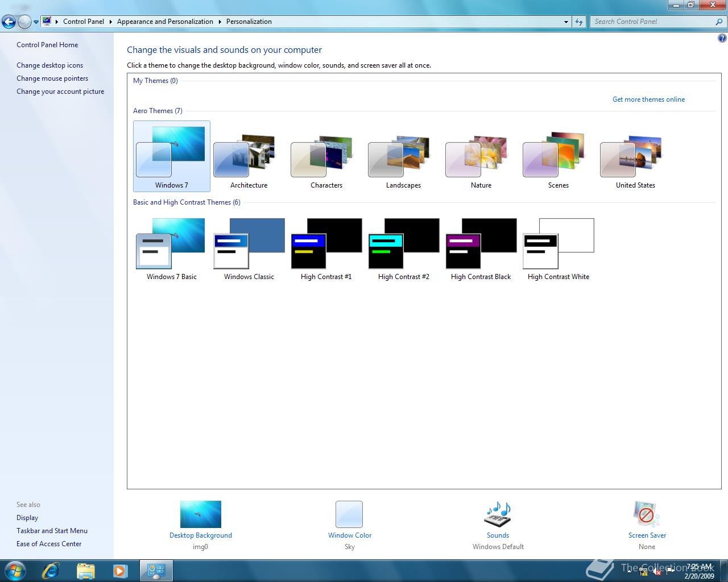Expand the root arrow before Control Panel breadcrumb
728x582 pixels.
[57, 22]
